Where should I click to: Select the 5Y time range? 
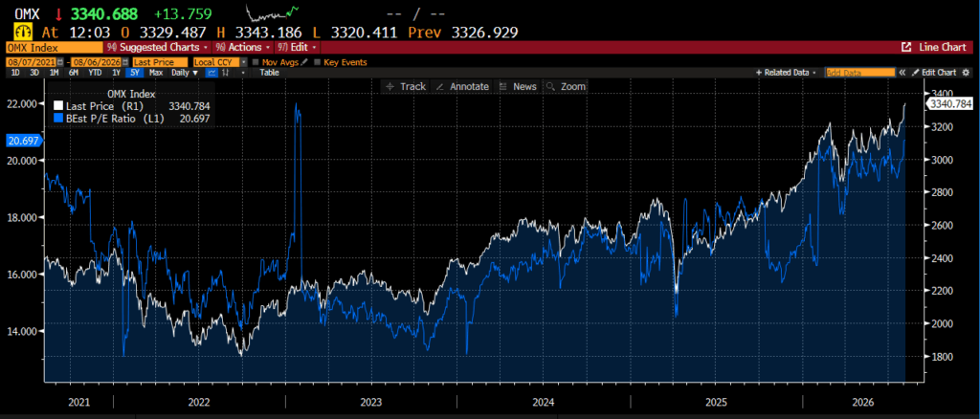pos(134,73)
